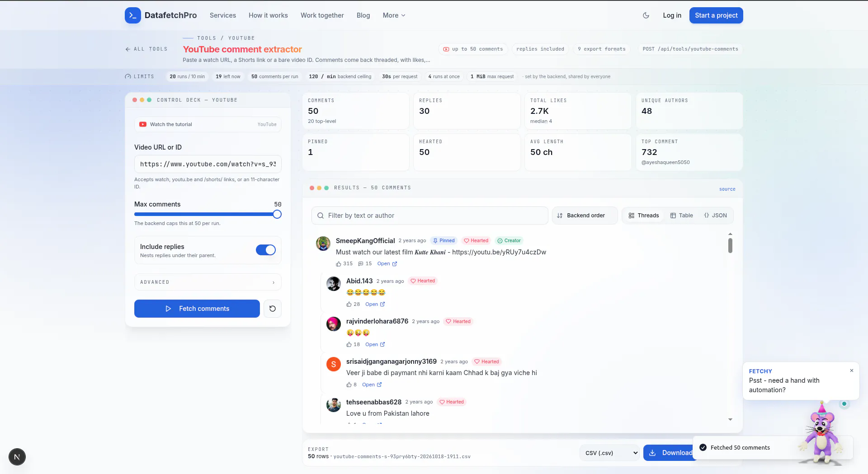Click thumbs-up icon showing 315 likes
The image size is (868, 474).
click(339, 264)
